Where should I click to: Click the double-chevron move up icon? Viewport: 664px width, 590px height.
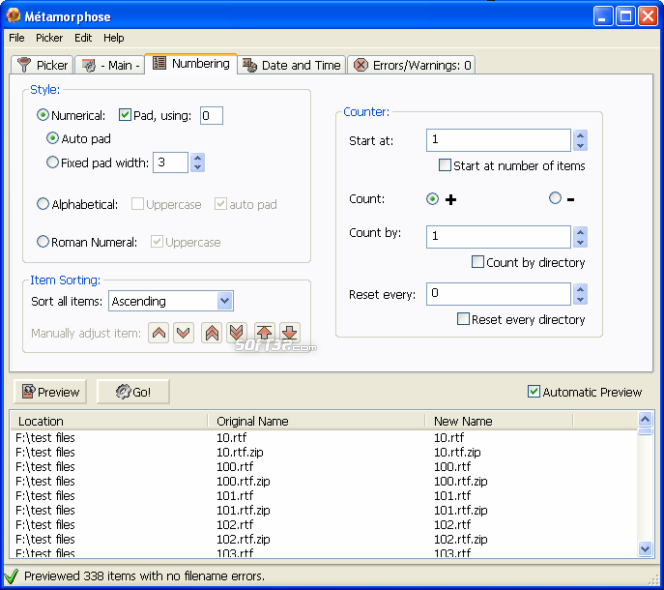point(212,333)
